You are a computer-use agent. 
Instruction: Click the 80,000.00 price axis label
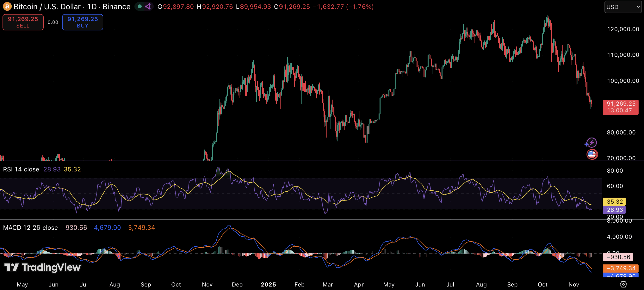[x=621, y=133]
